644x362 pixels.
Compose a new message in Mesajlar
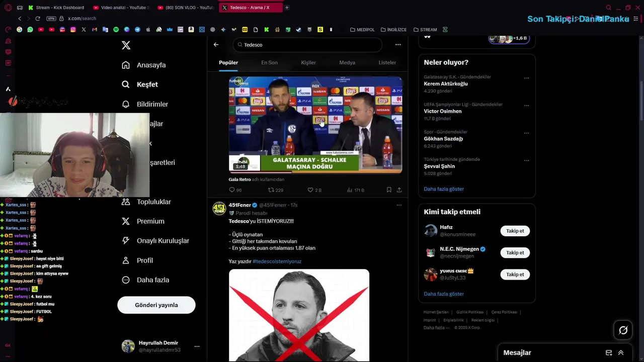click(x=609, y=353)
